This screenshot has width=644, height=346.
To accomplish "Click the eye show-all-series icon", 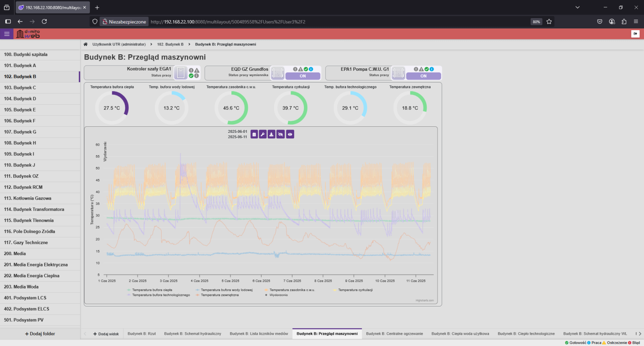I will tap(290, 134).
